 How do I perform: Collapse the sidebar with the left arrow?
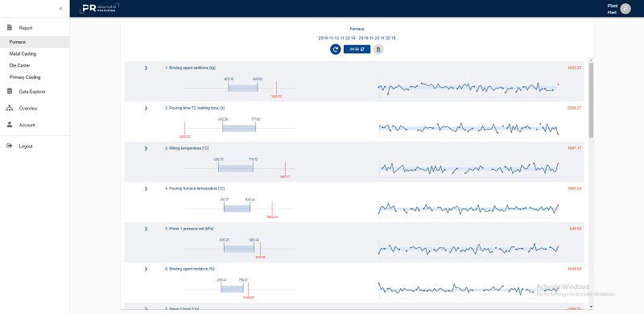click(x=61, y=8)
